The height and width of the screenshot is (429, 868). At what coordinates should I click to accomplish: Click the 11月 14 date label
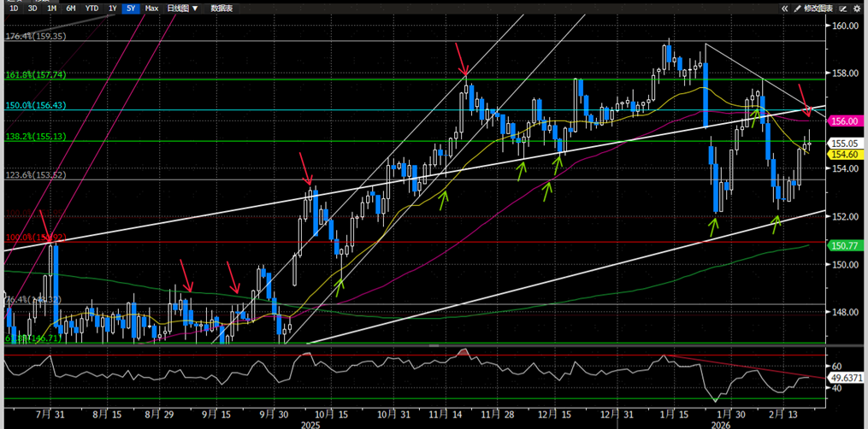coord(445,414)
